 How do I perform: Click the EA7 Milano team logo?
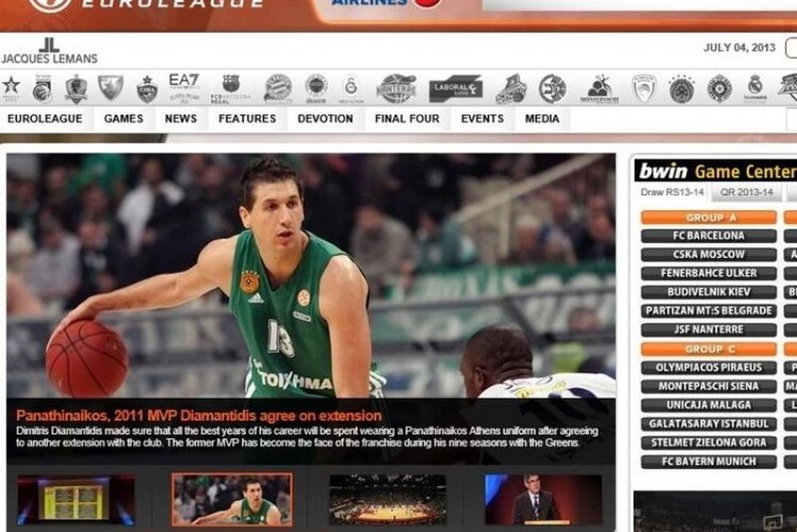(x=184, y=88)
